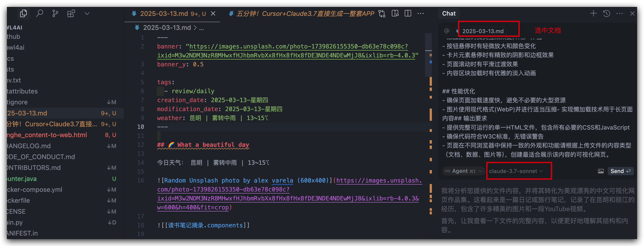Open the Agent mode dropdown

coord(463,171)
